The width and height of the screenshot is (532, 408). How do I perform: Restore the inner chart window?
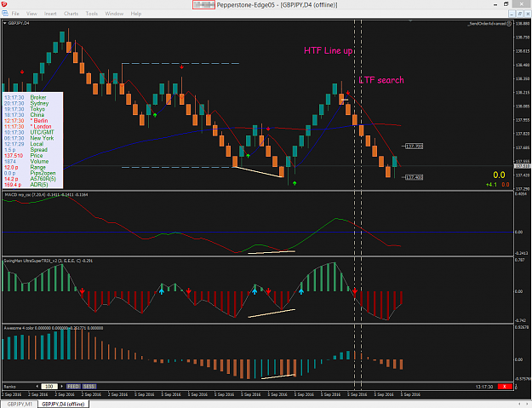(520, 14)
